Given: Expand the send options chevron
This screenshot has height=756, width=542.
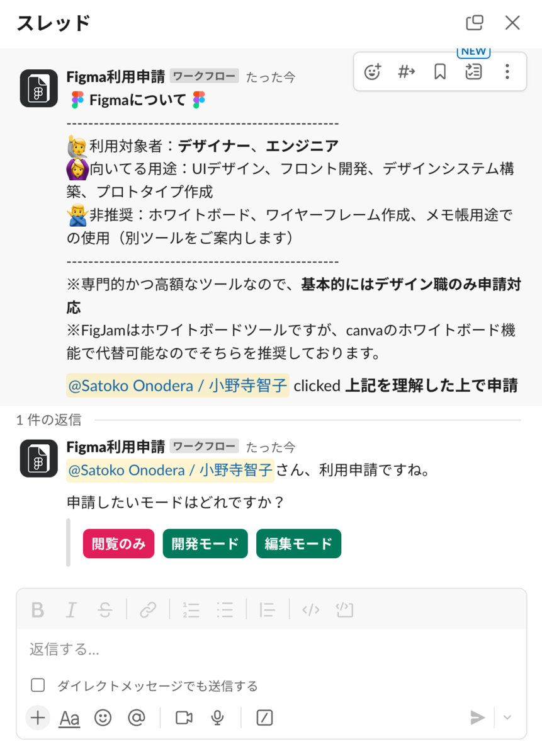Looking at the screenshot, I should 507,718.
